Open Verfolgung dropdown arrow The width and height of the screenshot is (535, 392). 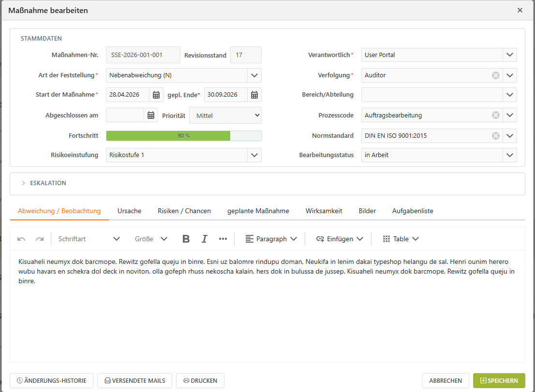(x=510, y=75)
